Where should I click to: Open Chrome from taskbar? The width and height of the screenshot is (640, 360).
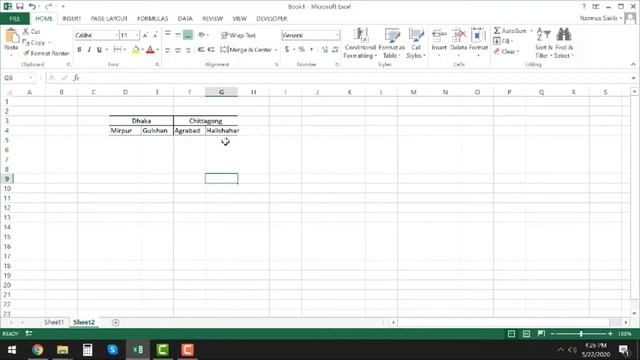tap(38, 350)
